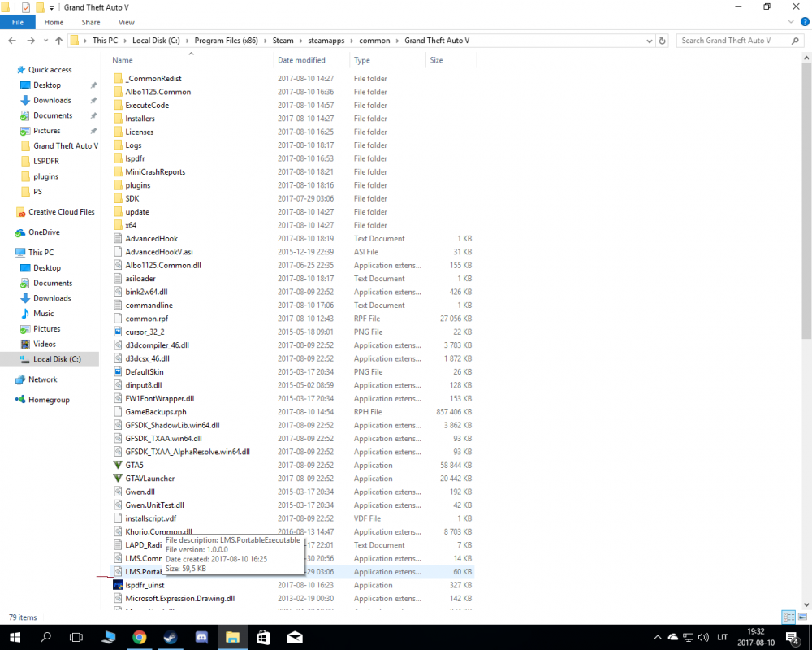Select the AdvancedHook text document icon
This screenshot has width=812, height=650.
point(118,238)
